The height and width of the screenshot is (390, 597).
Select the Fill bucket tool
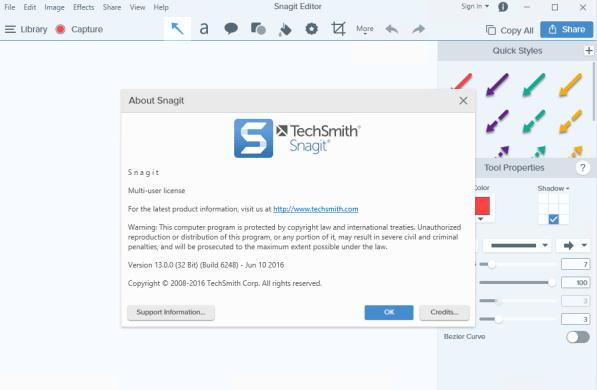[x=285, y=29]
